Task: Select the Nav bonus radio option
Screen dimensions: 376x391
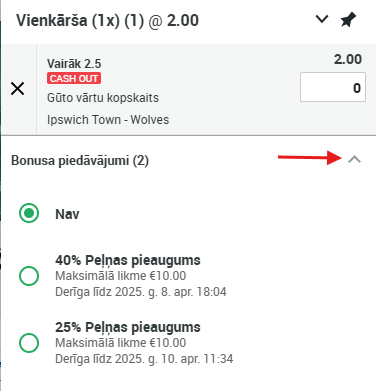Action: [x=29, y=213]
